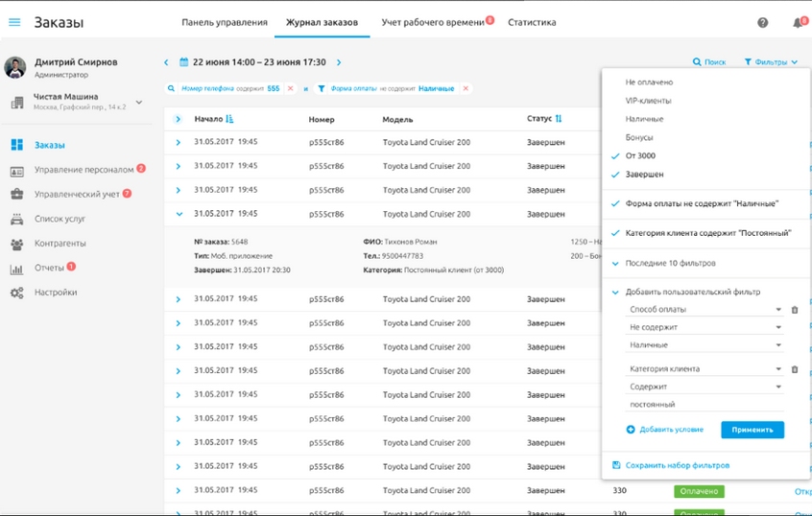Open the notifications bell icon
Image resolution: width=812 pixels, height=516 pixels.
click(798, 23)
